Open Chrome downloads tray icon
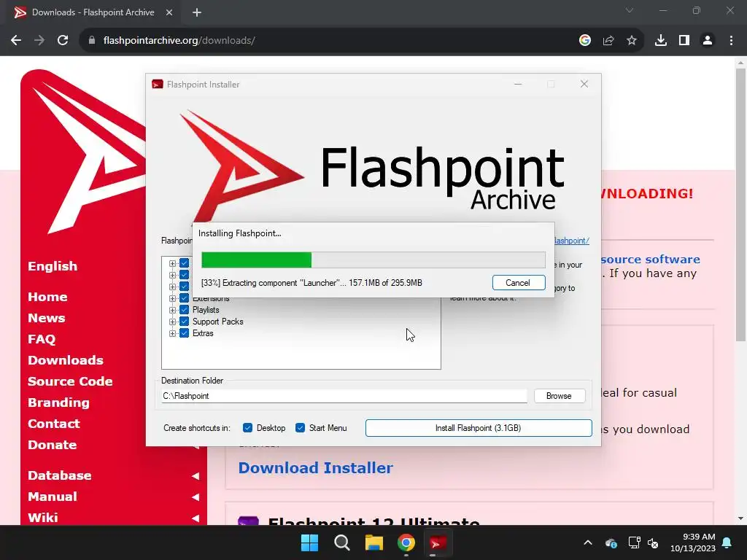This screenshot has height=560, width=747. click(x=661, y=41)
